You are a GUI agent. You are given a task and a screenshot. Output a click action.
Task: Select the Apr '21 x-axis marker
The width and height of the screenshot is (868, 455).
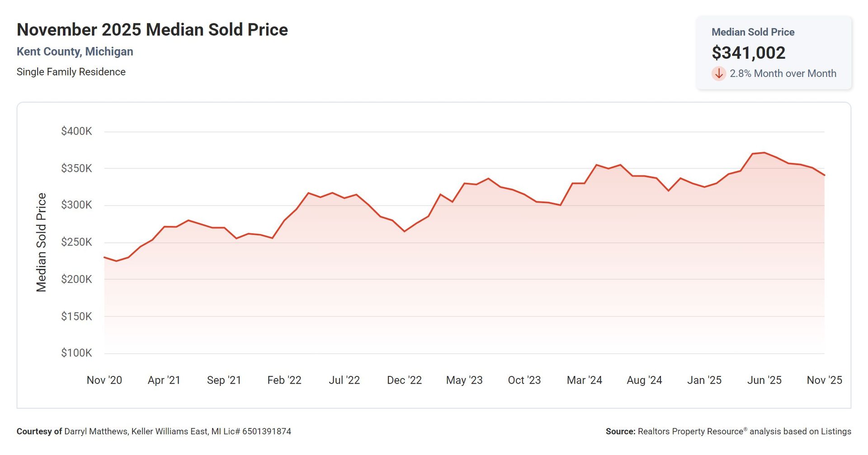coord(164,380)
